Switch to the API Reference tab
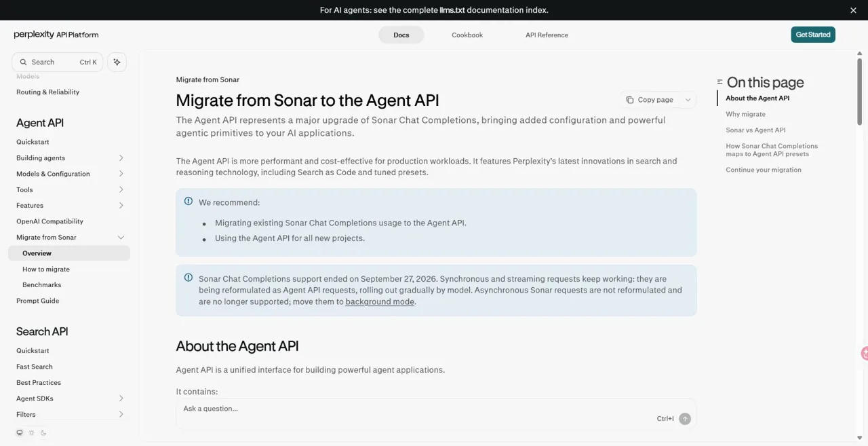Image resolution: width=868 pixels, height=446 pixels. pyautogui.click(x=547, y=35)
